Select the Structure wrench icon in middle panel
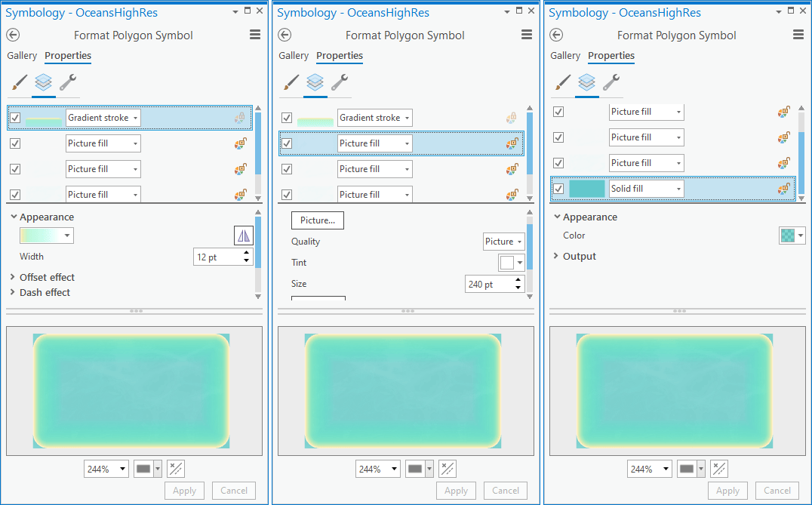Screen dimensions: 812x505 coord(339,82)
